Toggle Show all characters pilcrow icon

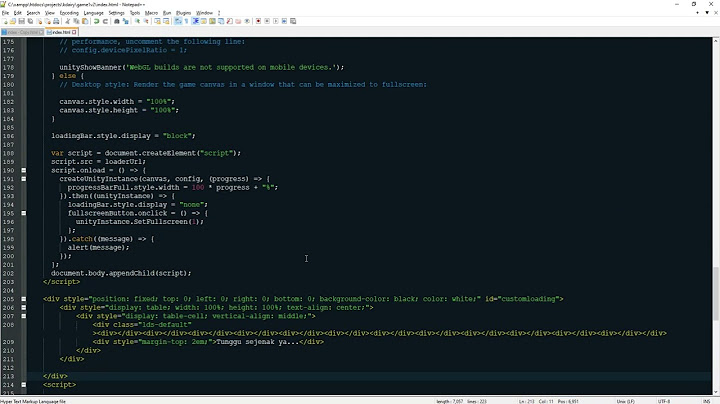[x=186, y=21]
